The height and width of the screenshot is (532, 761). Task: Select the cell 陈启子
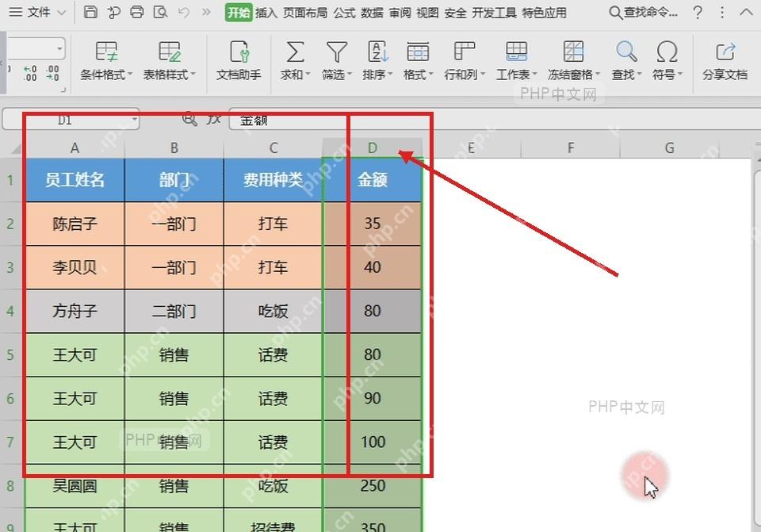(75, 224)
